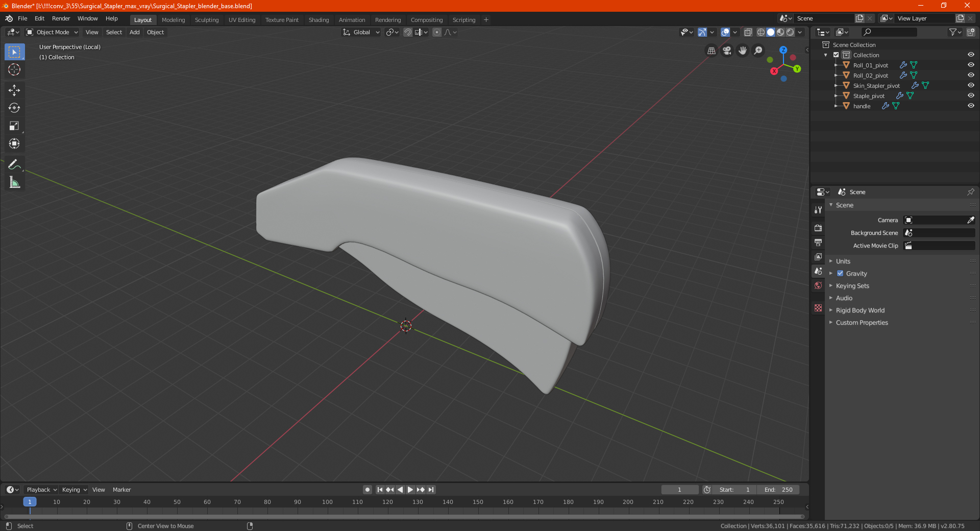Image resolution: width=980 pixels, height=531 pixels.
Task: Hide Skin_Stapler_pivot object
Action: (x=971, y=85)
